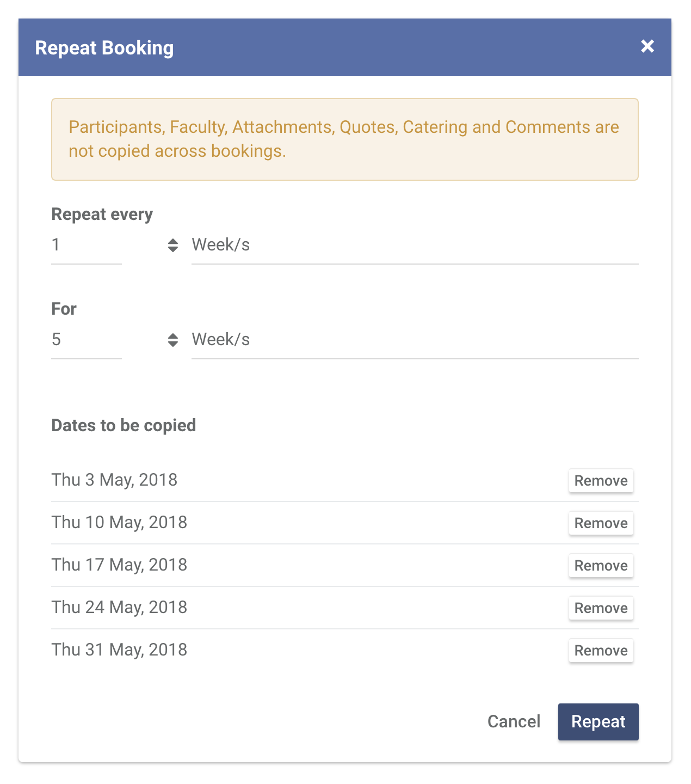Viewport: 691px width, 784px height.
Task: Focus the Repeat every number field showing 1
Action: (87, 246)
